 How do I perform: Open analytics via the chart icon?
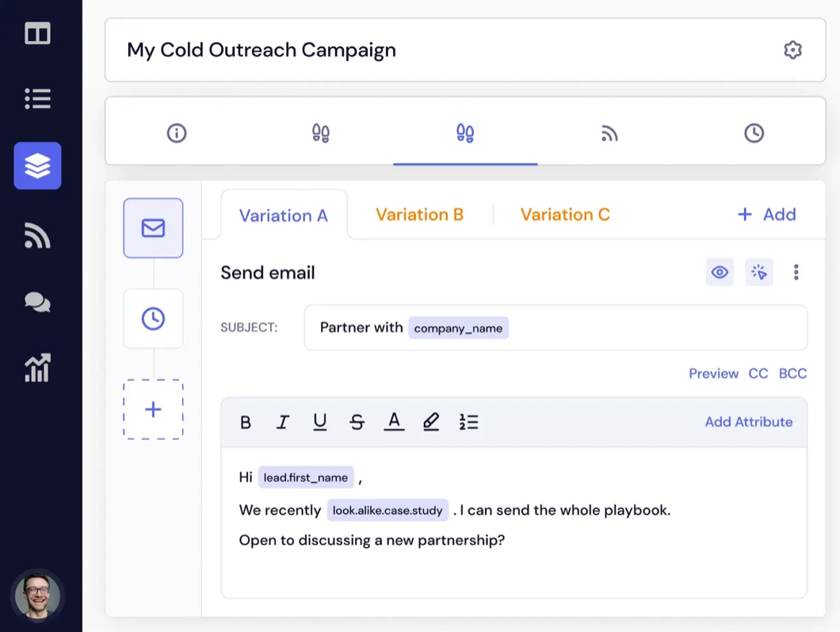click(37, 368)
